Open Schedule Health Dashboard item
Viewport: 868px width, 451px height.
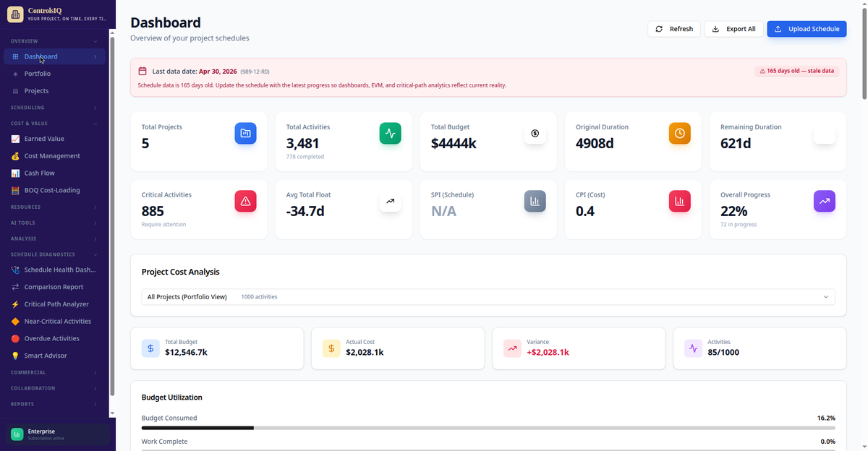coord(54,270)
